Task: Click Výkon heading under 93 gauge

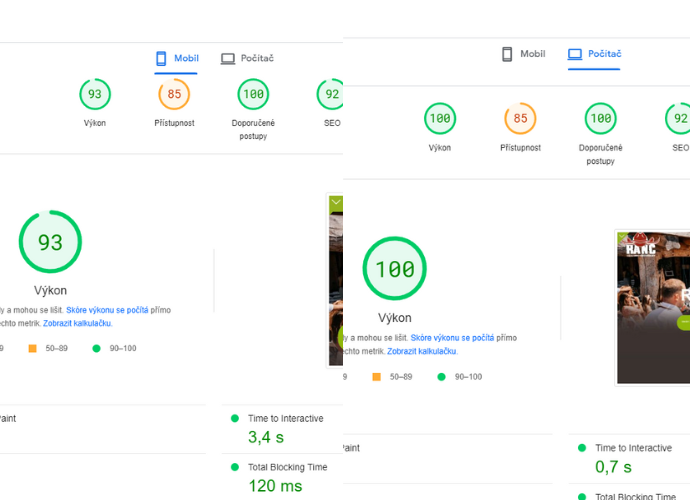Action: point(51,290)
